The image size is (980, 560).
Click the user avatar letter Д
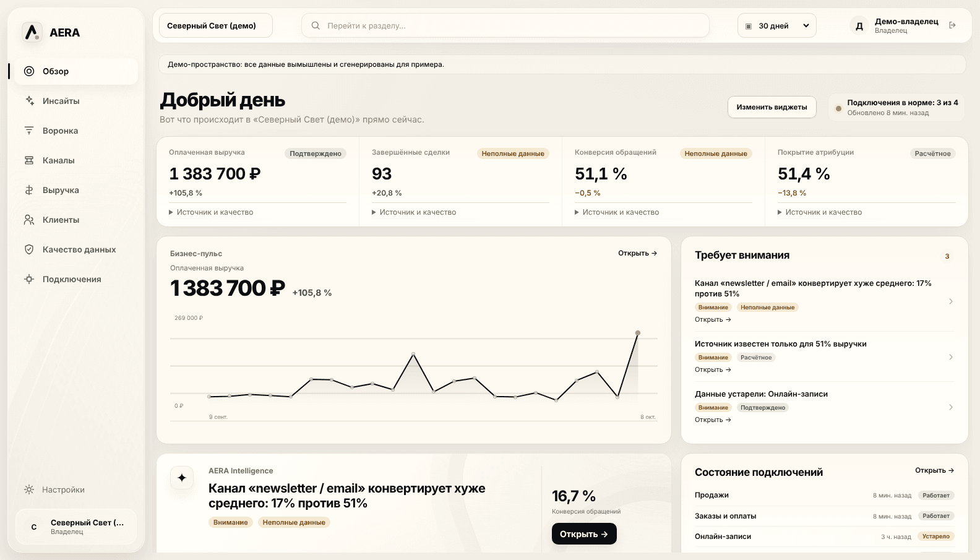coord(859,26)
